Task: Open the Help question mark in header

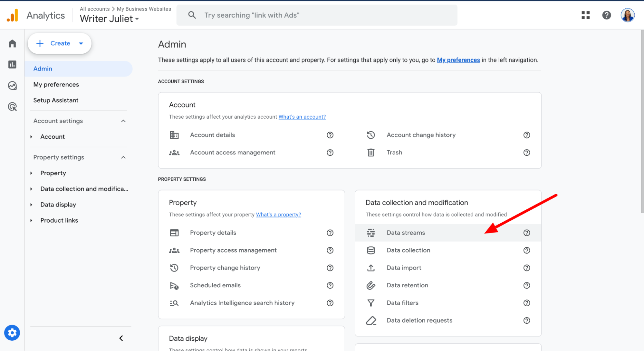Action: 606,15
